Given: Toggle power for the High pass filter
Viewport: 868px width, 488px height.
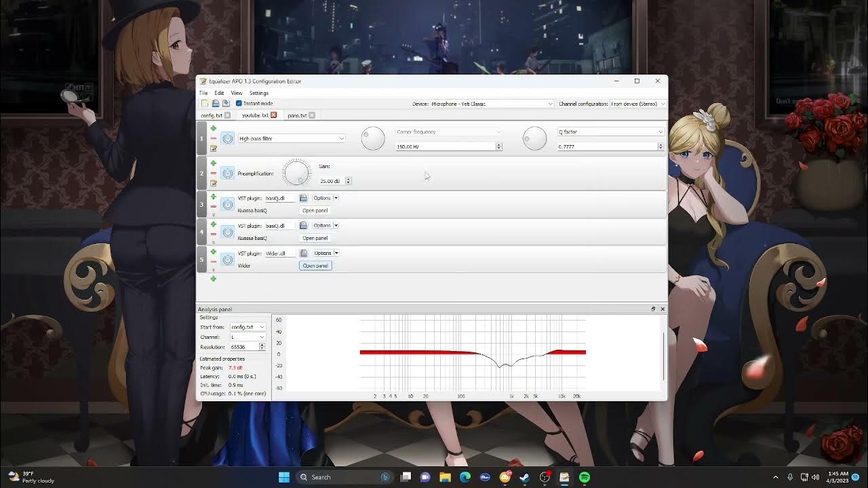Looking at the screenshot, I should pos(228,139).
